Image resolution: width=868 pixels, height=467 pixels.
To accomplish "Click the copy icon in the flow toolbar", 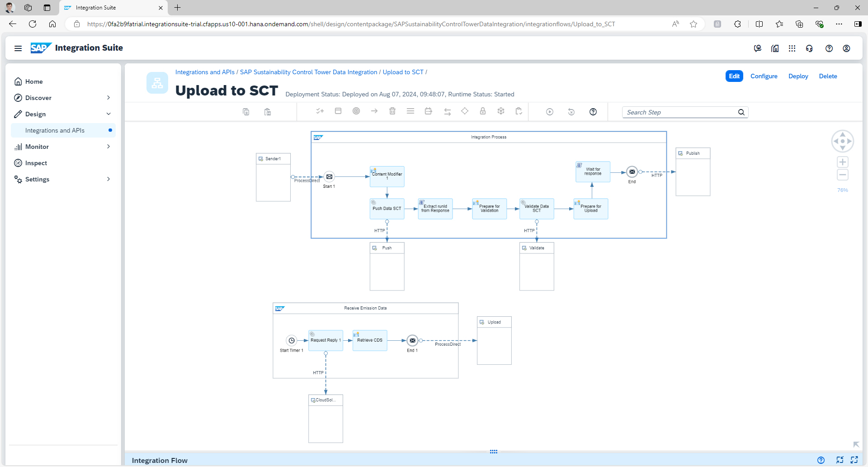I will pos(246,111).
